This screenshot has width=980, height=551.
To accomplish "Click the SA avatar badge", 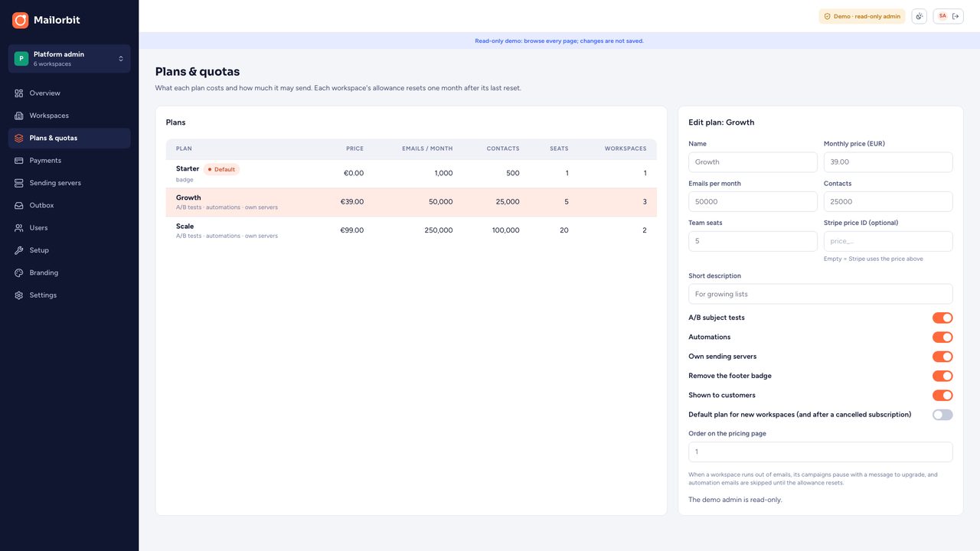I will click(x=942, y=16).
